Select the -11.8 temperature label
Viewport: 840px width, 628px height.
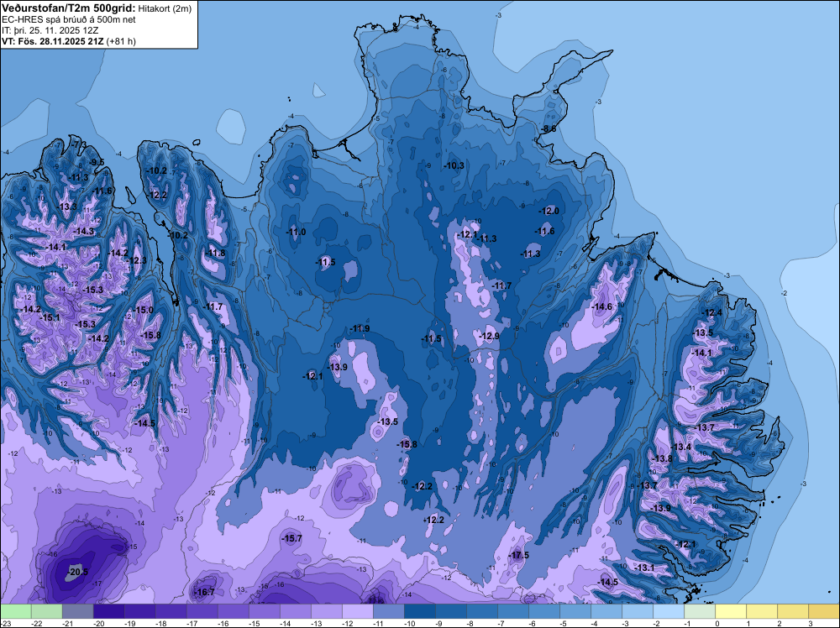click(216, 254)
